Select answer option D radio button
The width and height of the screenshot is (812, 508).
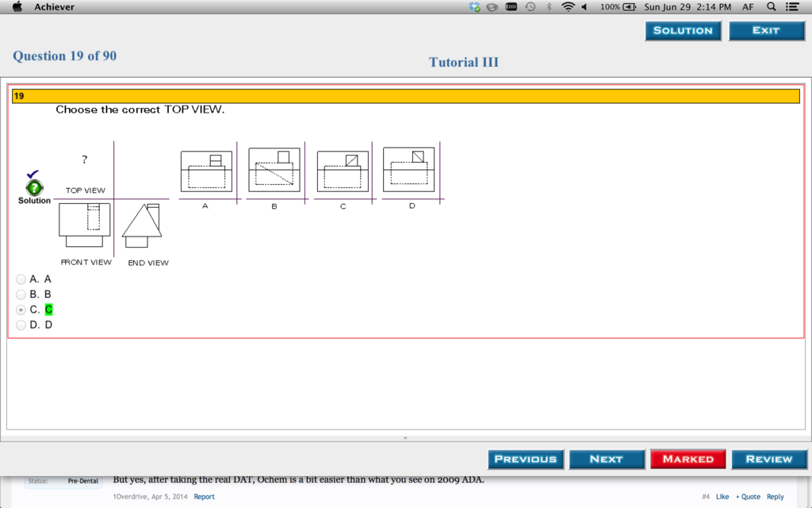click(21, 325)
